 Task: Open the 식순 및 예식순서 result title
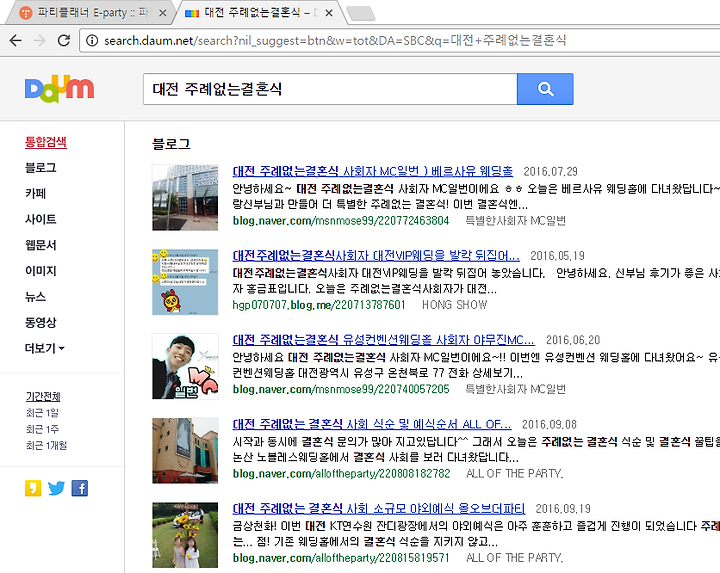[371, 424]
